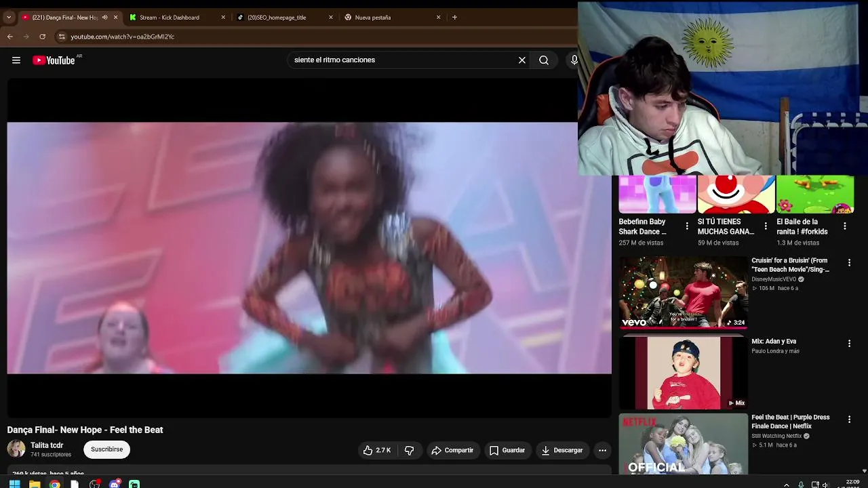
Task: Open Cruisin' for a Bruisin' thumbnail
Action: 684,292
